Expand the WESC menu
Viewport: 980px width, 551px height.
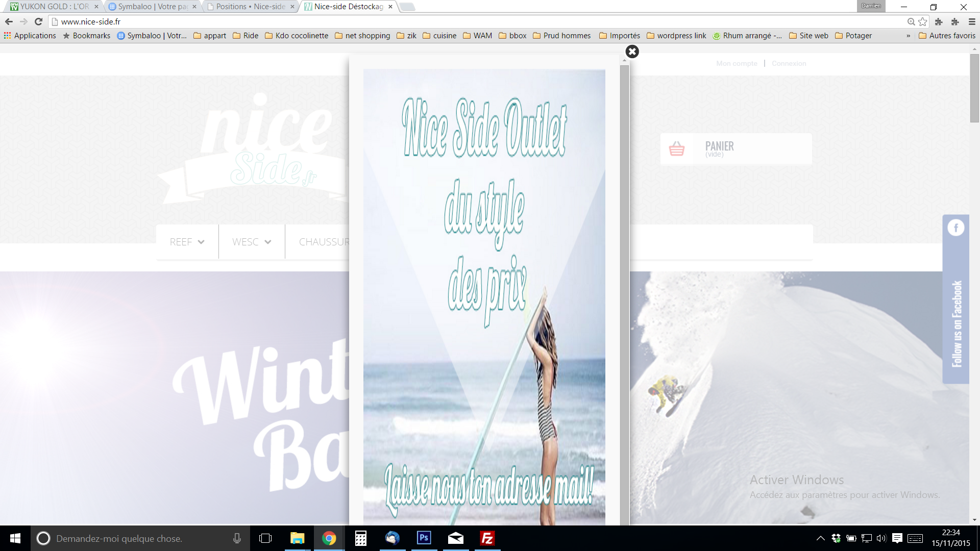252,242
